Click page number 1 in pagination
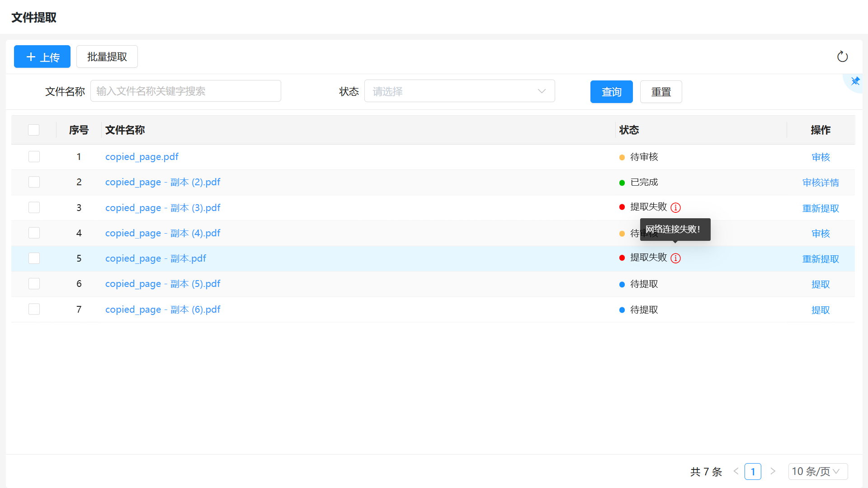 tap(753, 471)
